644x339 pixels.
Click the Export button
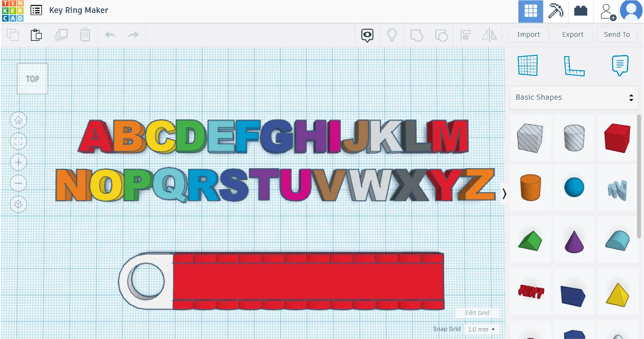tap(573, 35)
